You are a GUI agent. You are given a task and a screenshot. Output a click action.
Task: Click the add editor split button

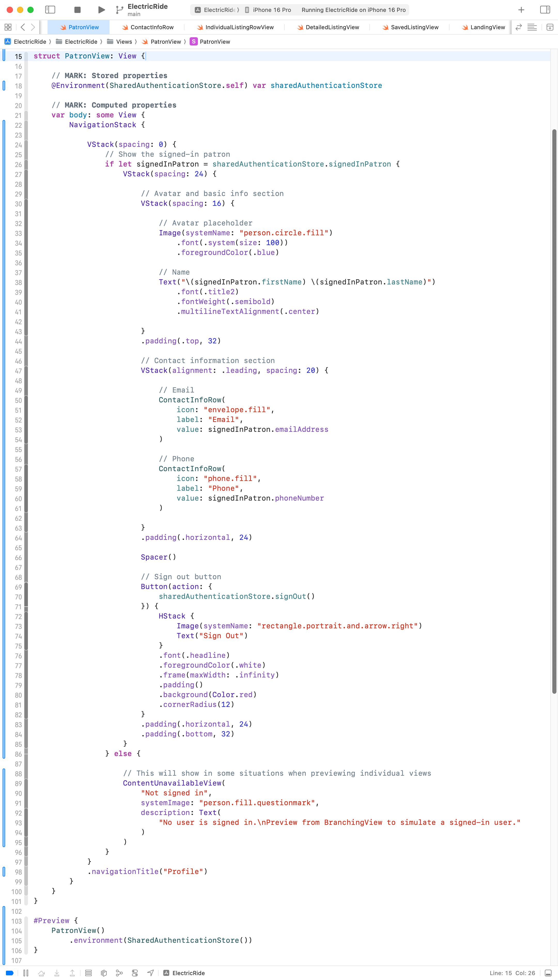[x=549, y=27]
